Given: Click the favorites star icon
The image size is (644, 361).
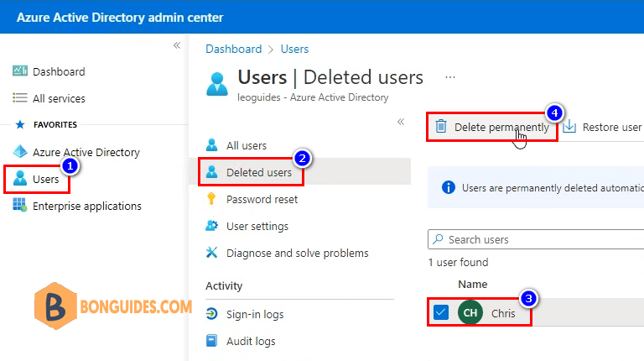Looking at the screenshot, I should coord(20,124).
